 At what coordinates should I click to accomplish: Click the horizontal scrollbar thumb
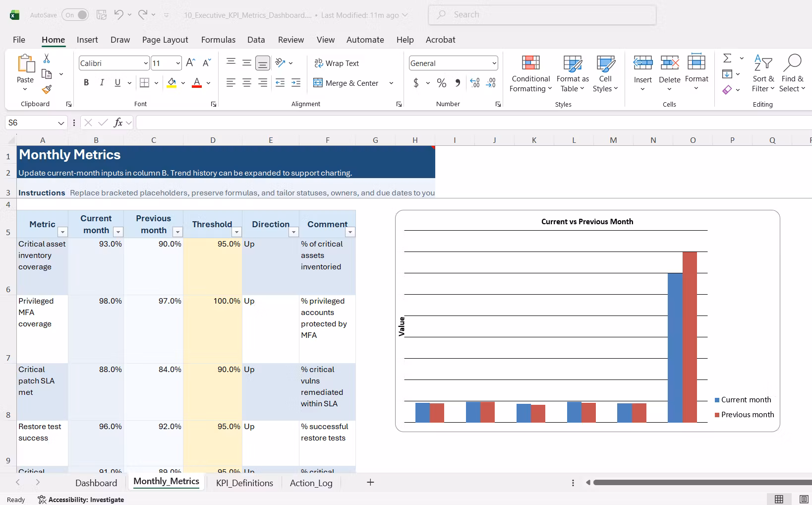[702, 482]
